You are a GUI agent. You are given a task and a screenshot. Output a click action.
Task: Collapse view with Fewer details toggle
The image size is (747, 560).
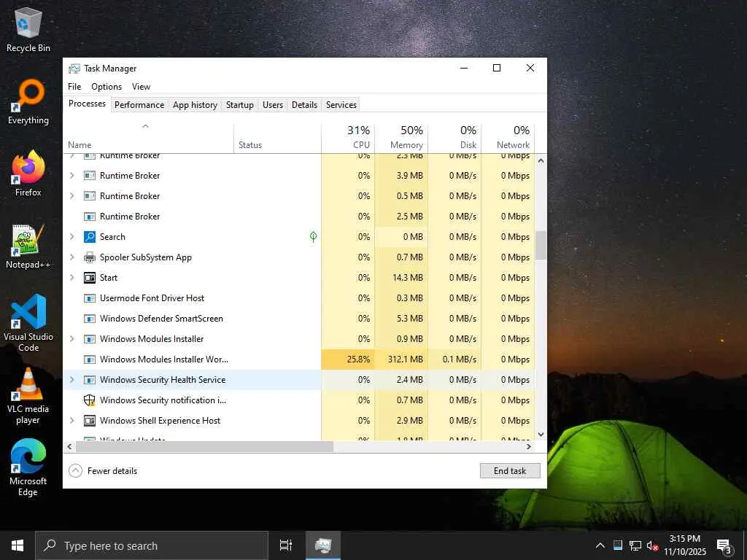click(103, 471)
